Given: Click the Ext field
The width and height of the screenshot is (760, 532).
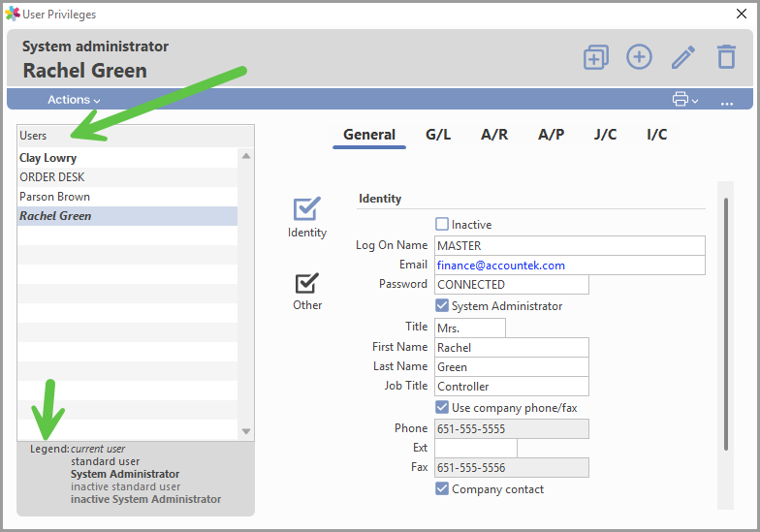Looking at the screenshot, I should point(475,448).
